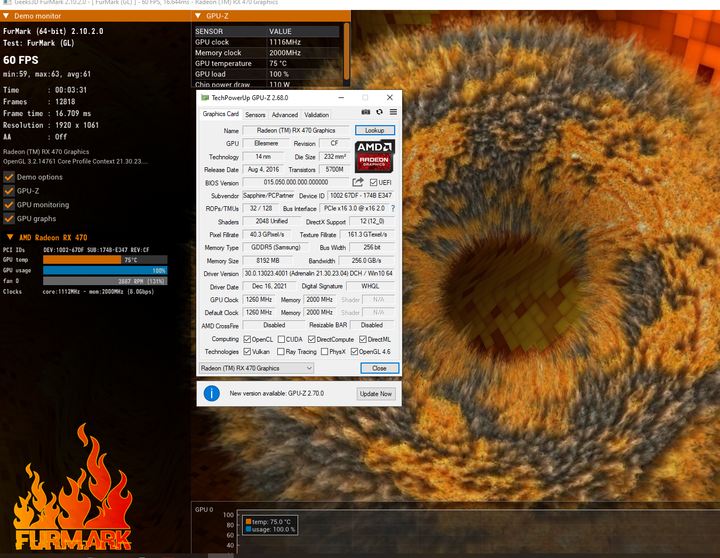Image resolution: width=720 pixels, height=558 pixels.
Task: Switch to the Sensors tab
Action: [x=255, y=115]
